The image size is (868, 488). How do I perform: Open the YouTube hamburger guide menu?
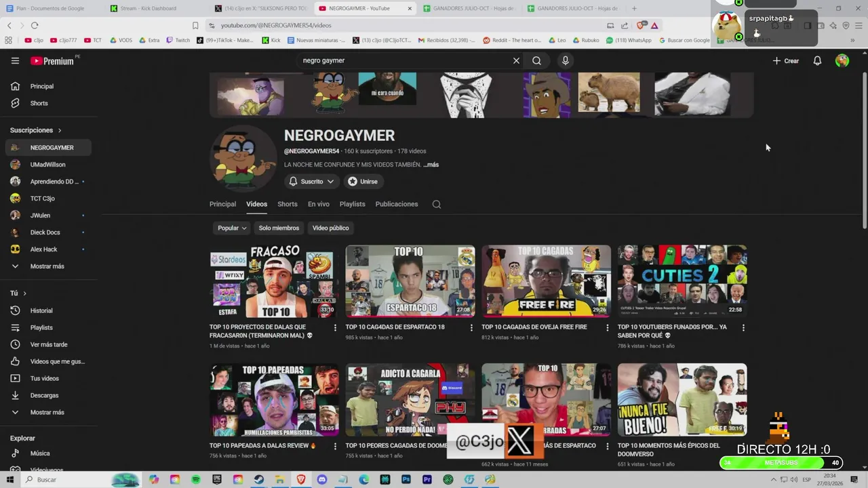(x=15, y=61)
